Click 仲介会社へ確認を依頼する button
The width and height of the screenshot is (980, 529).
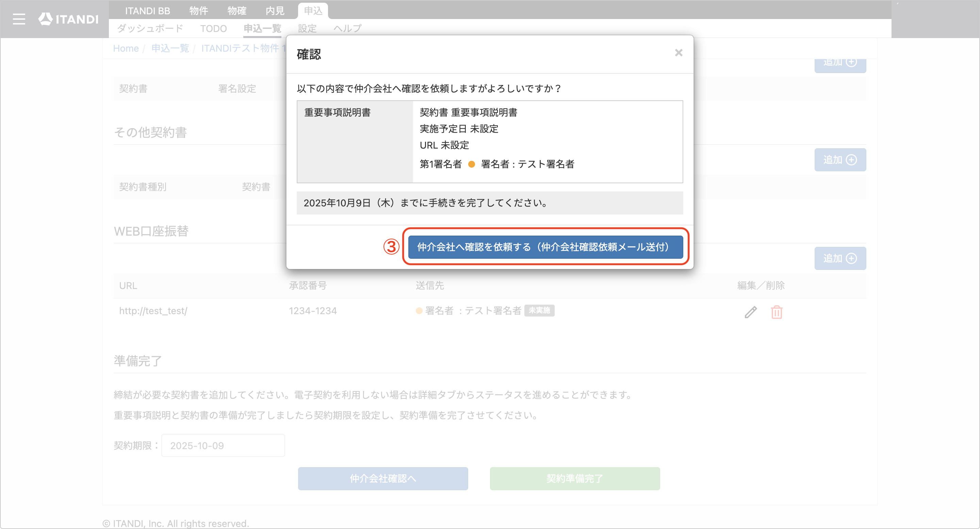coord(545,247)
